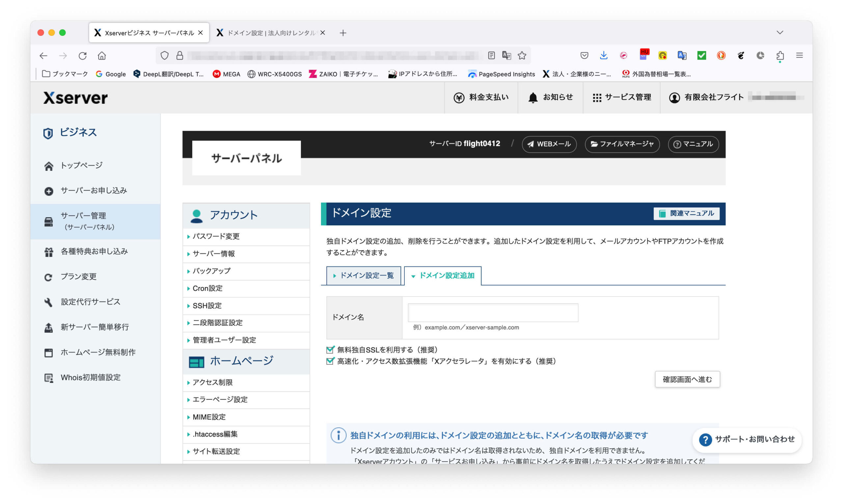Open the WEBメール button
The image size is (843, 504).
pos(549,144)
